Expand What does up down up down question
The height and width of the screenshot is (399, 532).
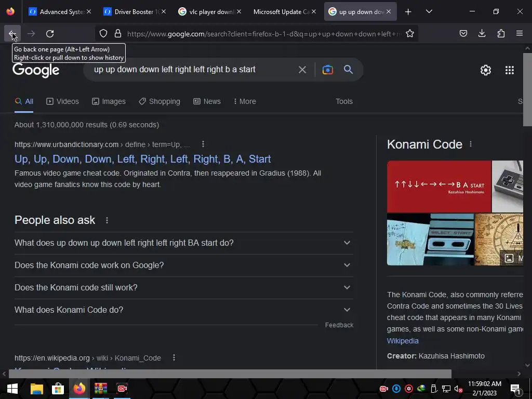(183, 243)
